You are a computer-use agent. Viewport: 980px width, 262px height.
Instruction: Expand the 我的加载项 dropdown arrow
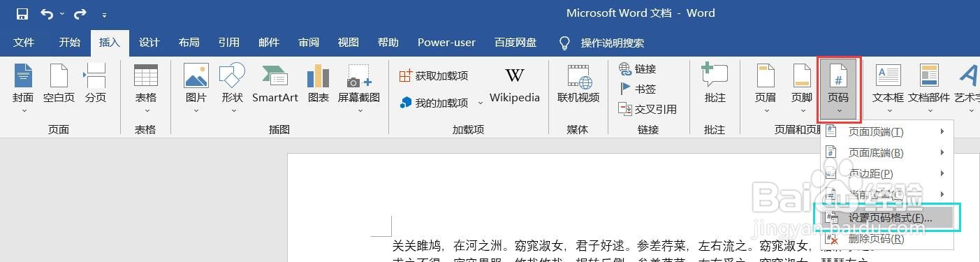click(481, 103)
